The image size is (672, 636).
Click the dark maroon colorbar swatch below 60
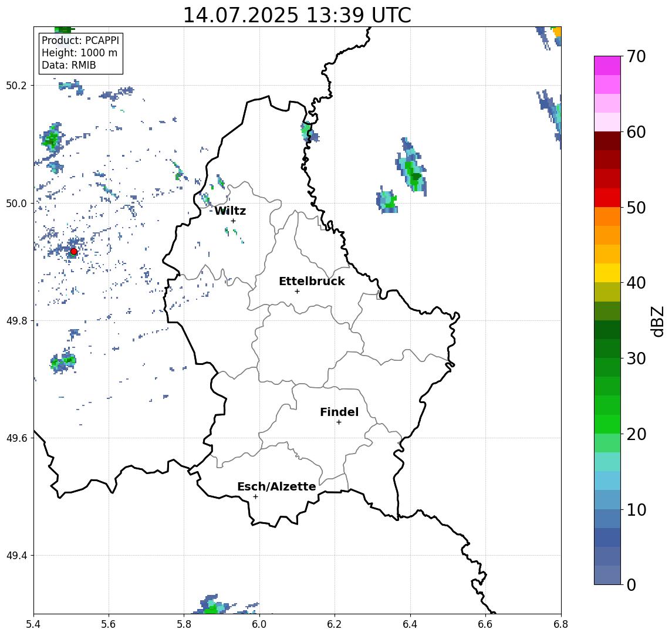click(x=607, y=141)
